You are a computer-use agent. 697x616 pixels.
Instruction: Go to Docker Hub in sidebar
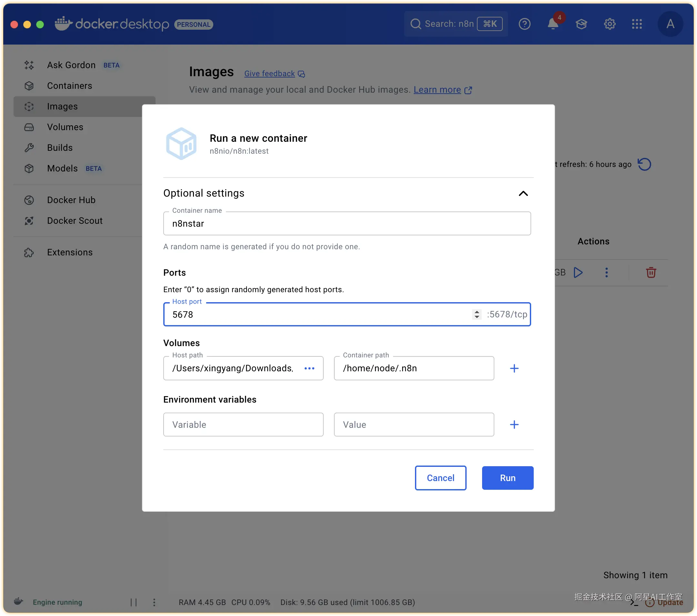pos(71,200)
